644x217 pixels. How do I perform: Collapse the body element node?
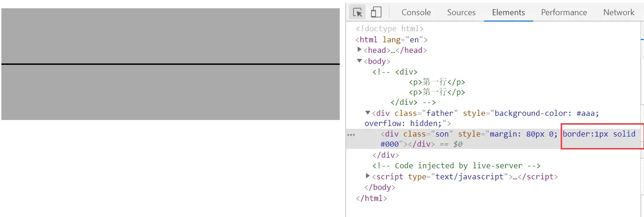tap(360, 61)
